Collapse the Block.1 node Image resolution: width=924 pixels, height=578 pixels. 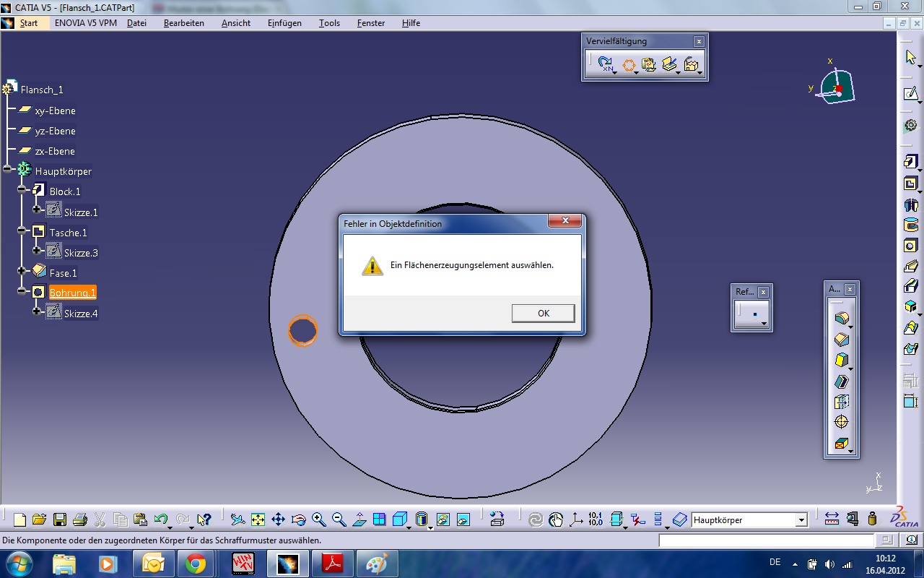click(22, 189)
